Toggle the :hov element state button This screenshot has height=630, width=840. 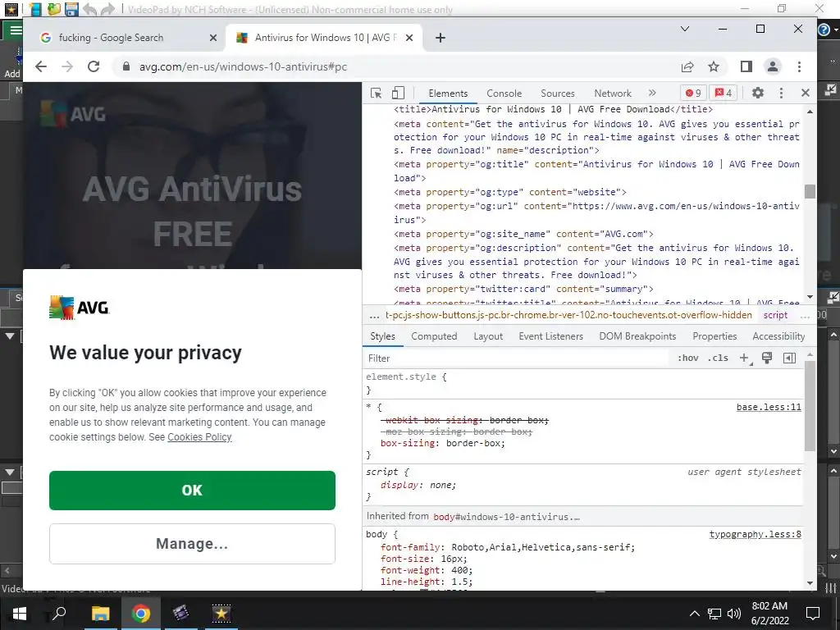[688, 358]
